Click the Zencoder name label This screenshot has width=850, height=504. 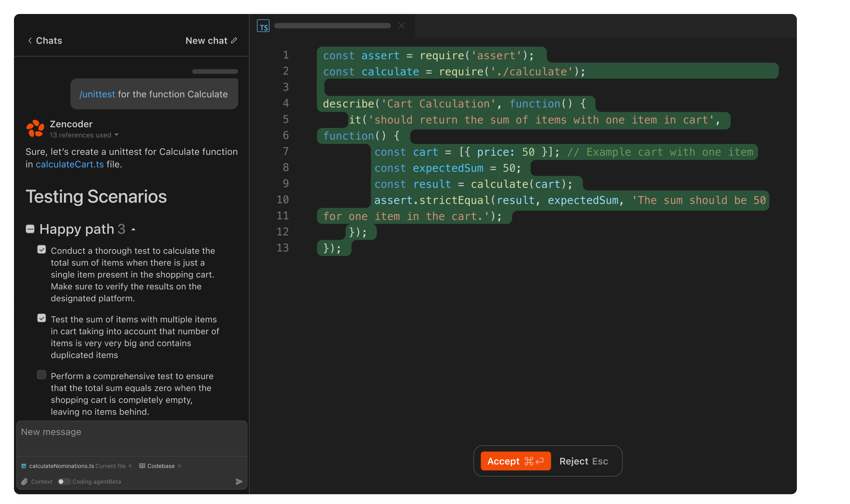click(71, 124)
